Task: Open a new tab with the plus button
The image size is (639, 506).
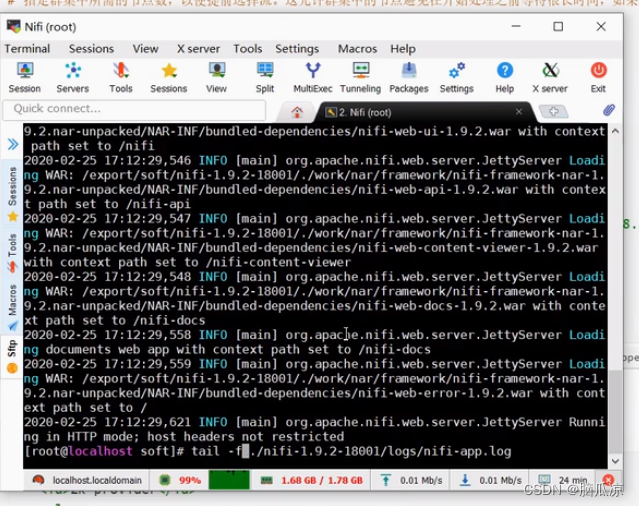Action: [x=553, y=111]
